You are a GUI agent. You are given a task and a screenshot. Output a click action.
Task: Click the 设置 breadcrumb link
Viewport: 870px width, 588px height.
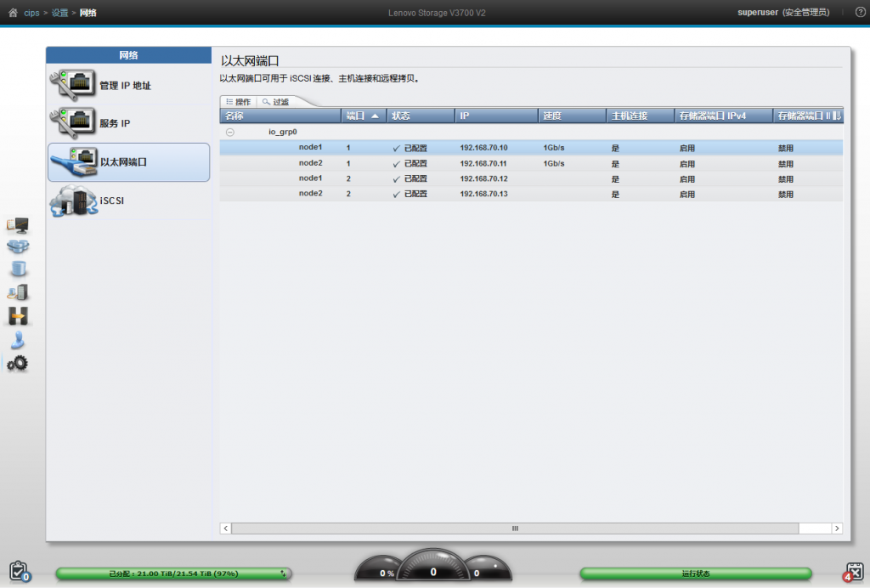point(59,13)
